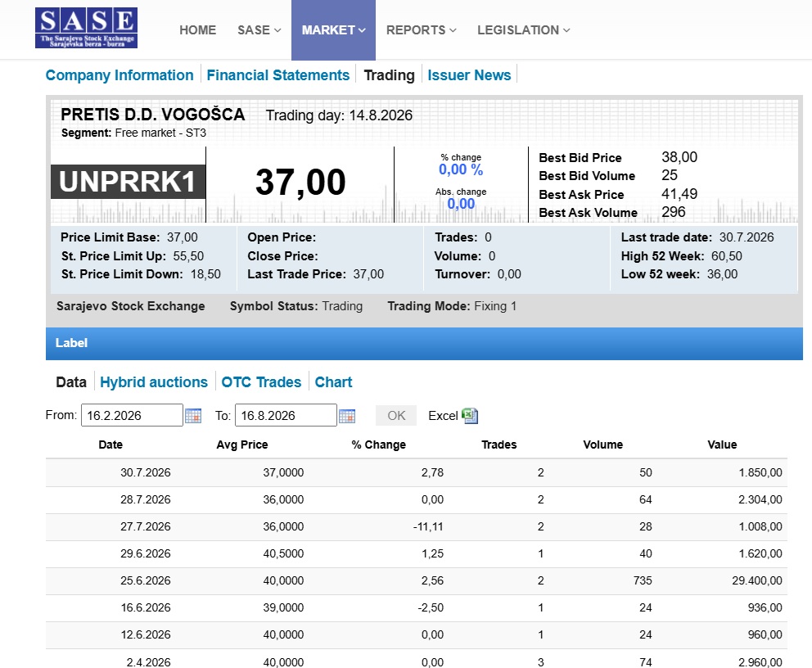Click the Symbol Status Trading text
812x668 pixels.
296,306
